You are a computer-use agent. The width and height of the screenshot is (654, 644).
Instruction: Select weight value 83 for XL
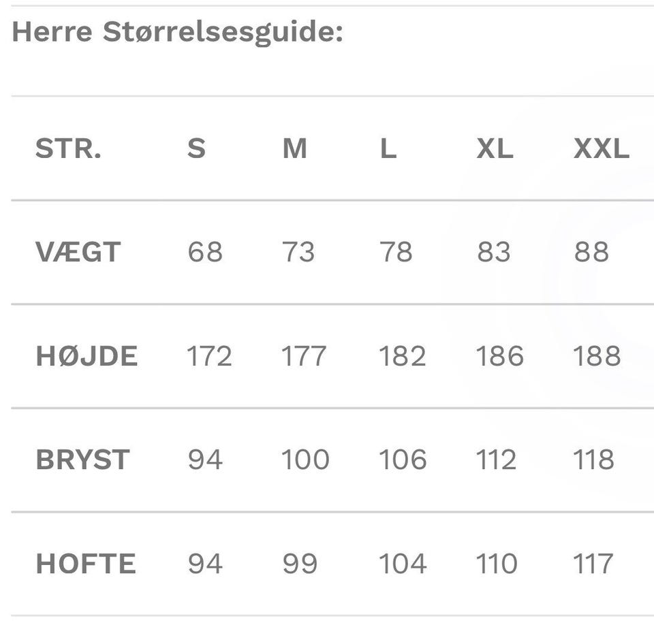(x=494, y=253)
